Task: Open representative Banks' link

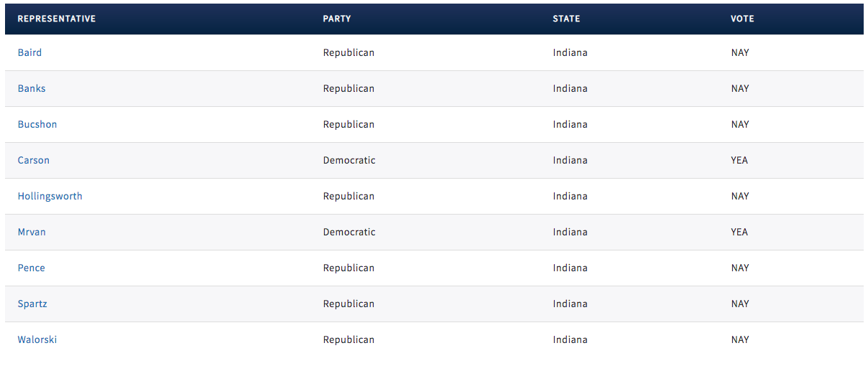Action: [x=32, y=88]
